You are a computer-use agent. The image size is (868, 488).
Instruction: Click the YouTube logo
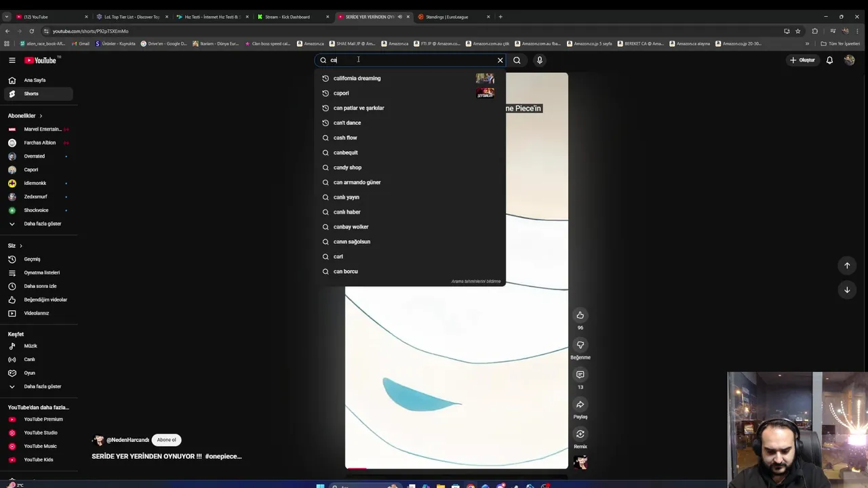(41, 60)
